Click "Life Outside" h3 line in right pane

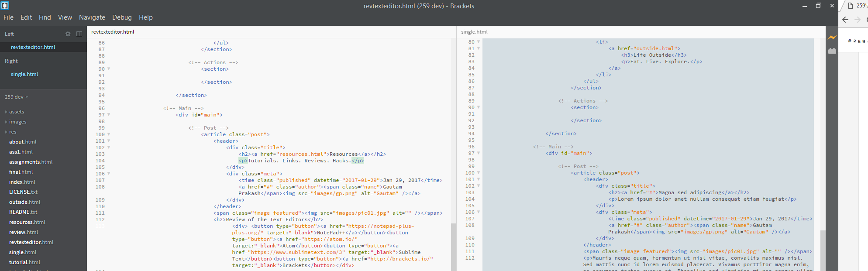(654, 55)
